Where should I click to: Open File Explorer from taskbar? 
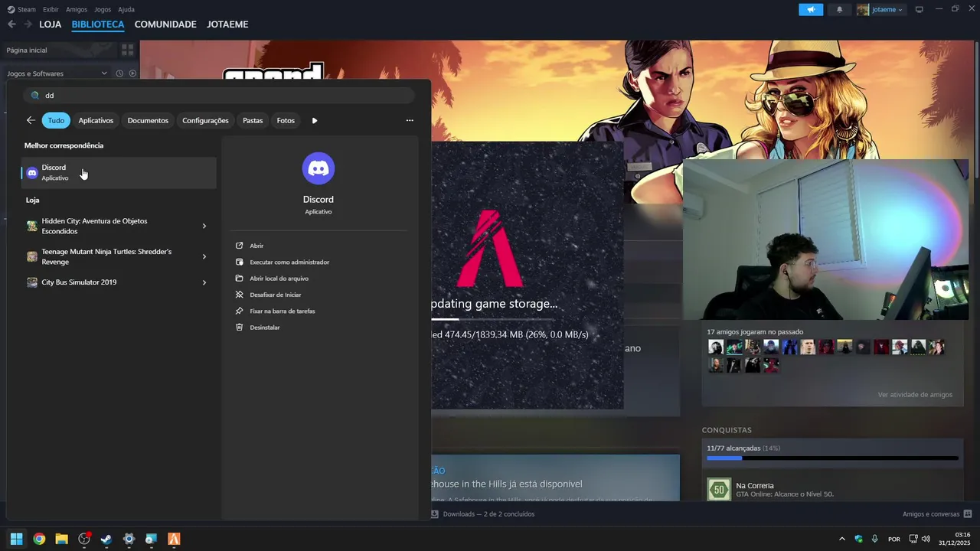[x=61, y=539]
